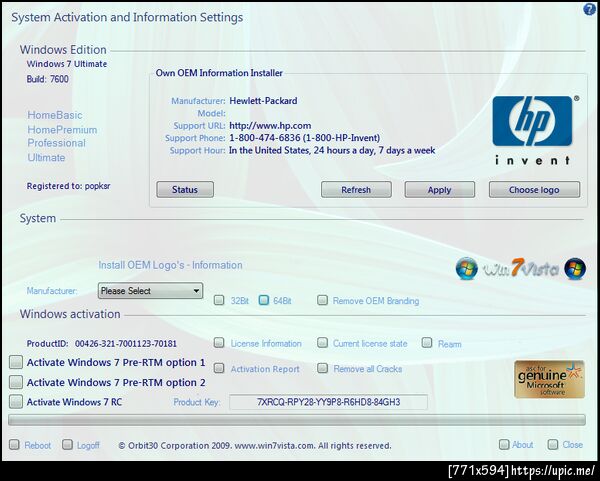Enable Remove all Cracks checkbox
This screenshot has height=481, width=600.
pos(323,368)
